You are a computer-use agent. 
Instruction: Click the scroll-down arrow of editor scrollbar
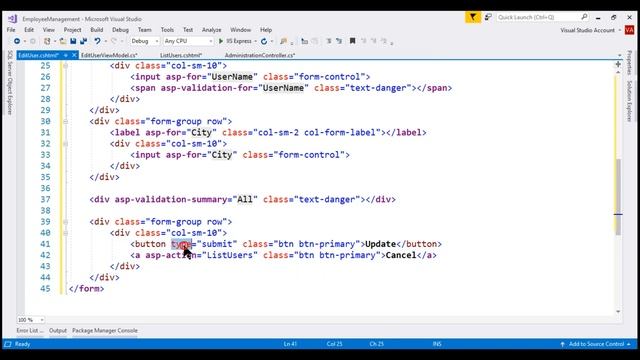618,311
